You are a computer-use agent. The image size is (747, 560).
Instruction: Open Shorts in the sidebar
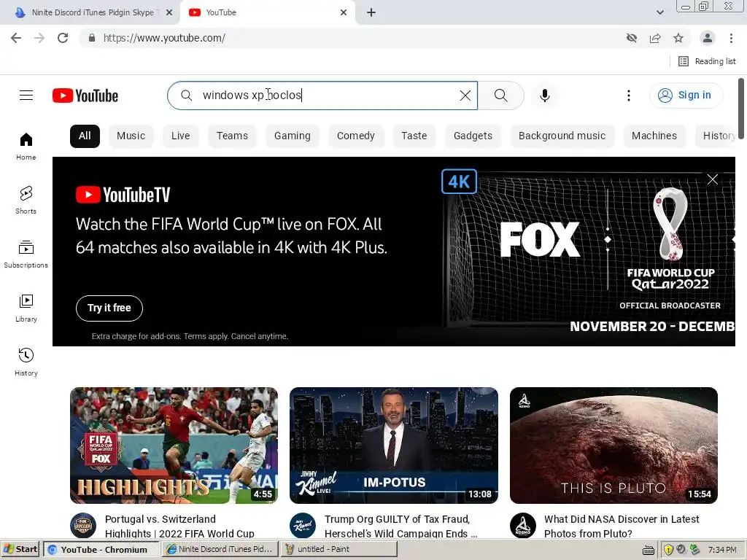[26, 200]
